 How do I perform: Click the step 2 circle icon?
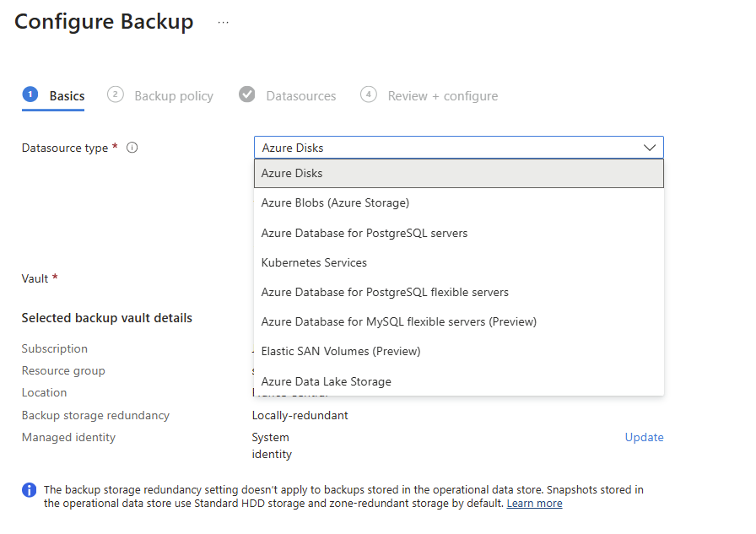(116, 94)
